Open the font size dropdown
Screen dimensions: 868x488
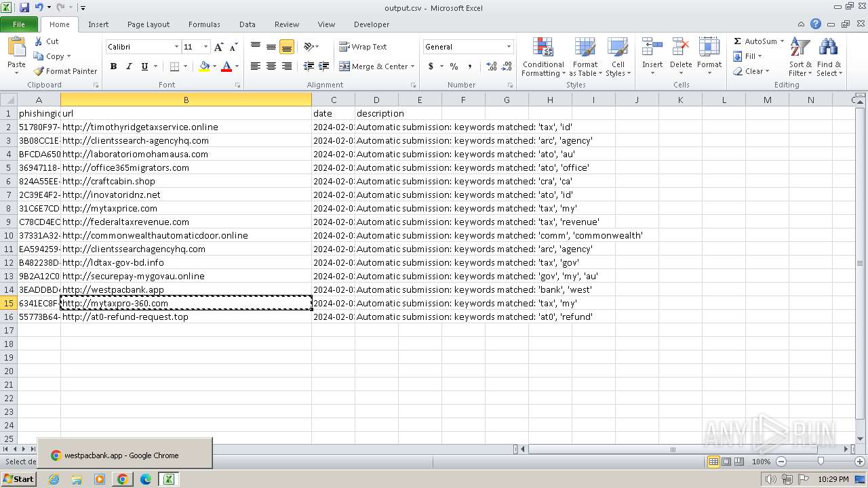pyautogui.click(x=205, y=47)
